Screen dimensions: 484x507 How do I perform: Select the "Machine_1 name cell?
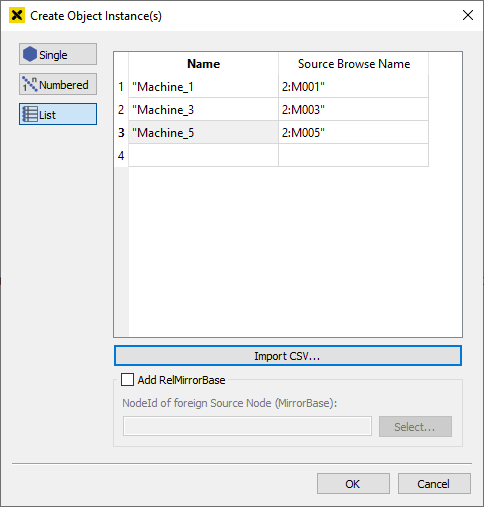point(203,87)
